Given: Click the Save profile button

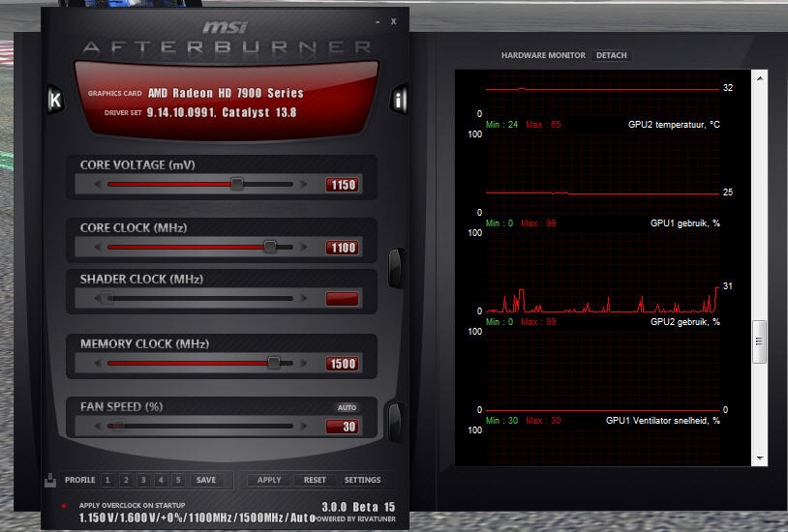Looking at the screenshot, I should pos(206,481).
